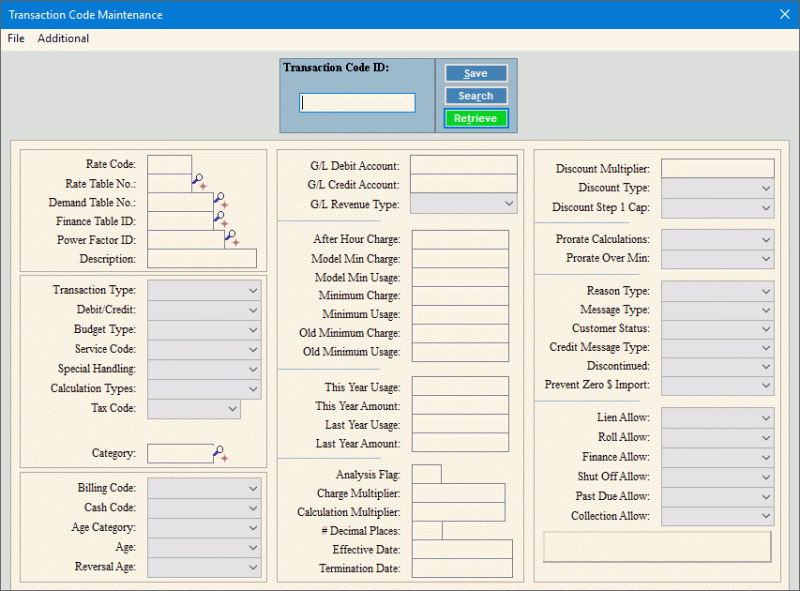The width and height of the screenshot is (800, 591).
Task: Click lookup icon next to Rate Table No.
Action: point(199,181)
